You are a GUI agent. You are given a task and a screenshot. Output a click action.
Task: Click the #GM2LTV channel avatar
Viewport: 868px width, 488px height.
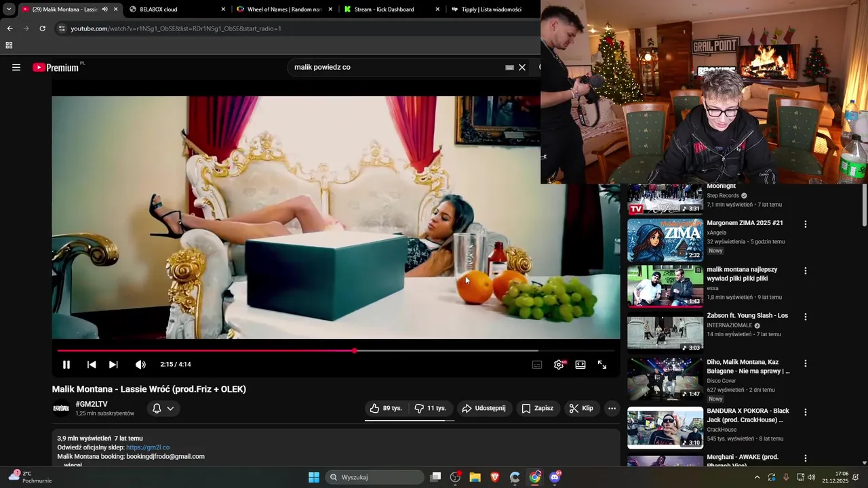pyautogui.click(x=61, y=408)
